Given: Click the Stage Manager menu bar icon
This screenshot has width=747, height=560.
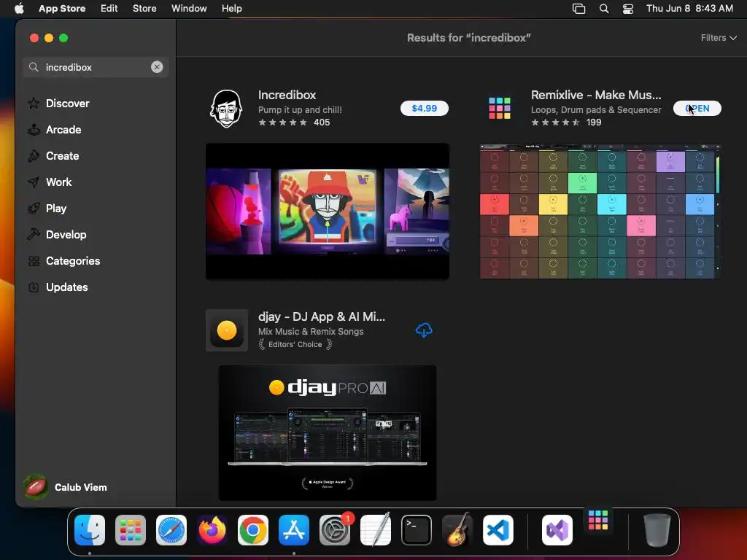Looking at the screenshot, I should click(578, 9).
